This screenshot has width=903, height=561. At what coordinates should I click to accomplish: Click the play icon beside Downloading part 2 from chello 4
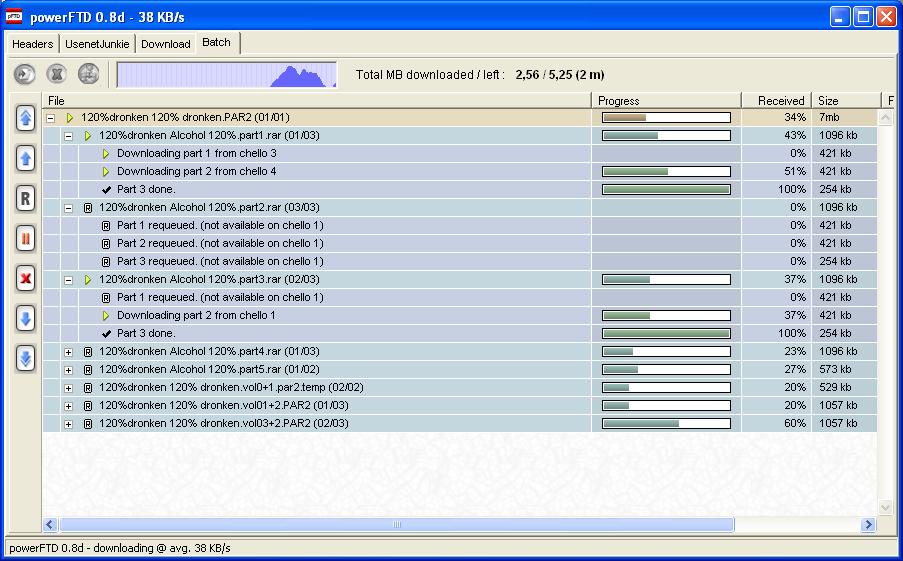(105, 172)
